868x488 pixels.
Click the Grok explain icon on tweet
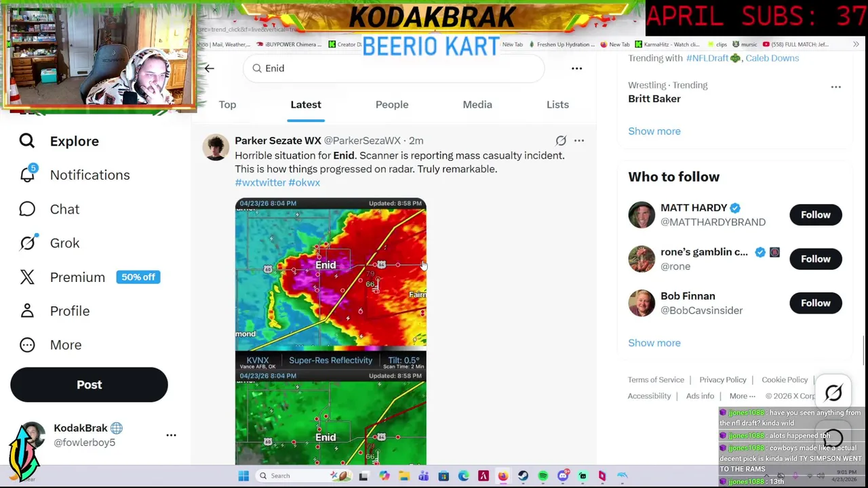[561, 140]
